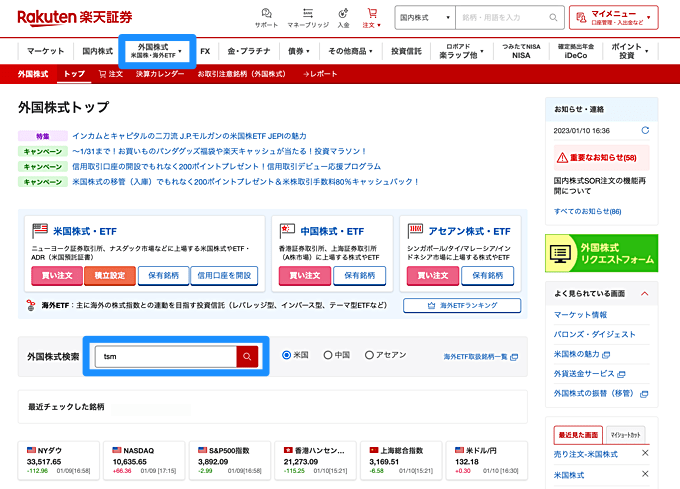Image resolution: width=680 pixels, height=489 pixels.
Task: Open the 金・プラチナ nav item
Action: pyautogui.click(x=249, y=51)
